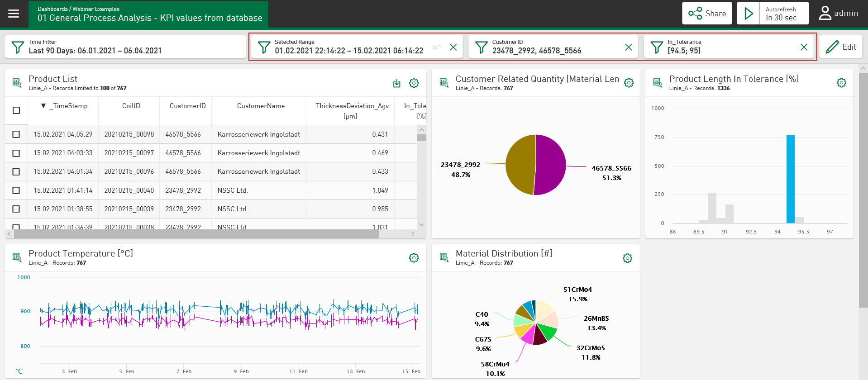Toggle the select-all checkbox in table header
The height and width of the screenshot is (380, 868).
(16, 110)
